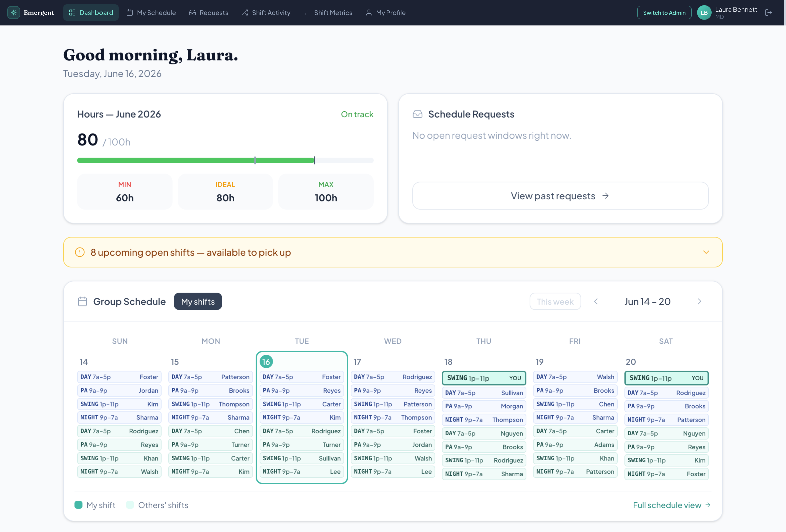Expand the 8 upcoming open shifts banner

393,252
